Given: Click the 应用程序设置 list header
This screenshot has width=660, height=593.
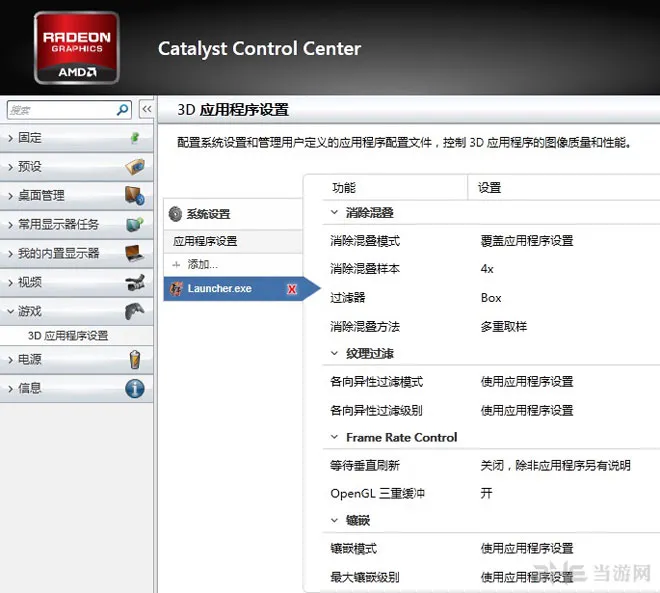Looking at the screenshot, I should click(233, 241).
